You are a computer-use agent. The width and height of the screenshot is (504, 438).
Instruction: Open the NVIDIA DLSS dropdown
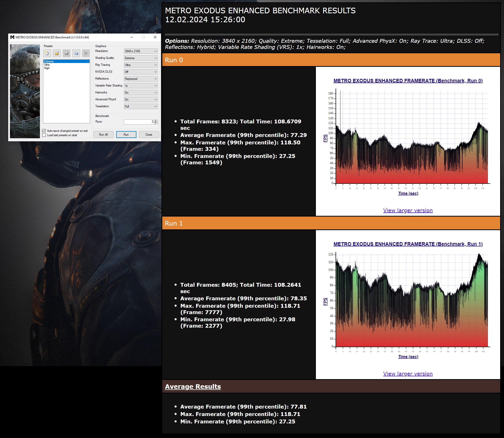coord(141,72)
